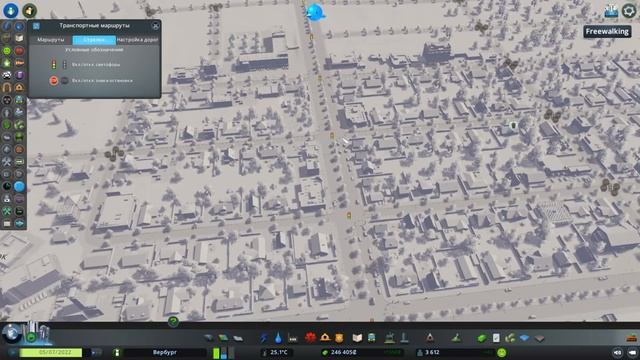Open the Electricity build menu

pos(264,338)
